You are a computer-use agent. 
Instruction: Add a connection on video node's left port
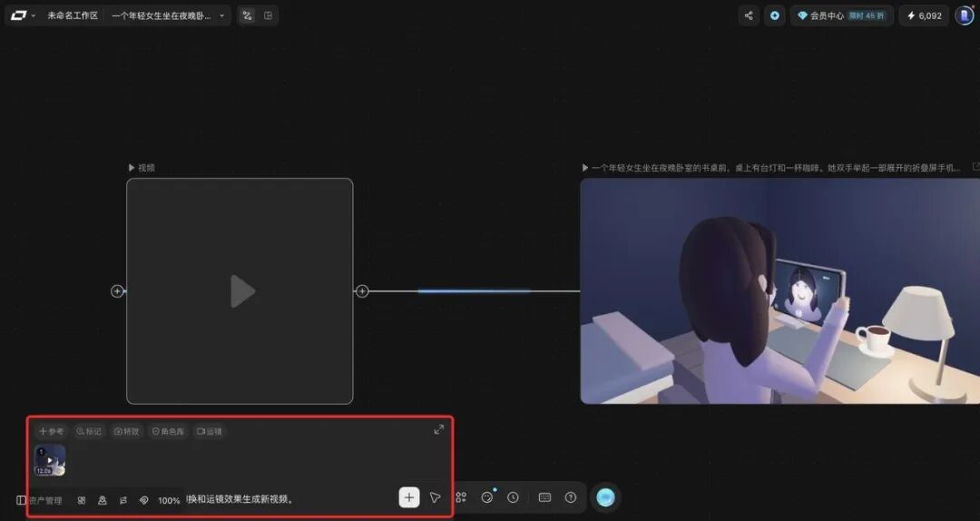pos(117,291)
